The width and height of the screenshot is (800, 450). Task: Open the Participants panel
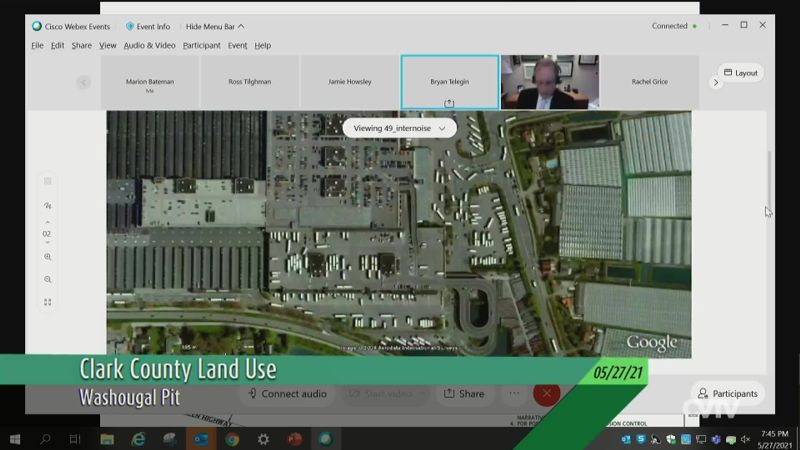[728, 393]
